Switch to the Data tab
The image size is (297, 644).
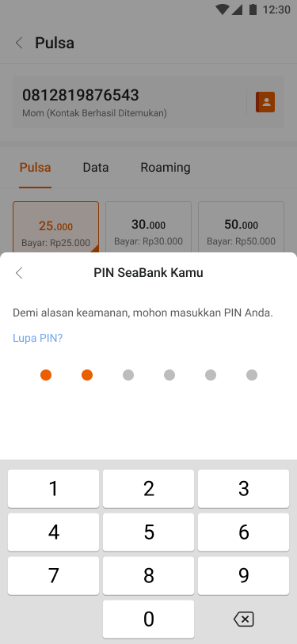coord(96,168)
